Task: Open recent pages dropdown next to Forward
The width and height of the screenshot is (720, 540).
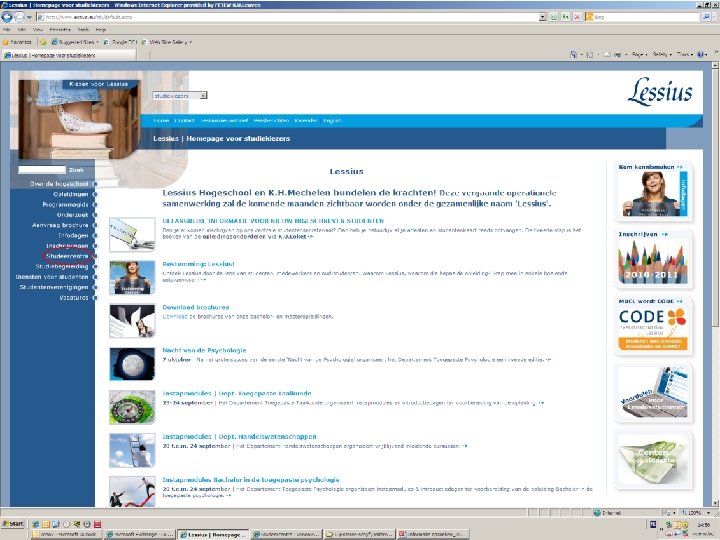Action: coord(30,17)
